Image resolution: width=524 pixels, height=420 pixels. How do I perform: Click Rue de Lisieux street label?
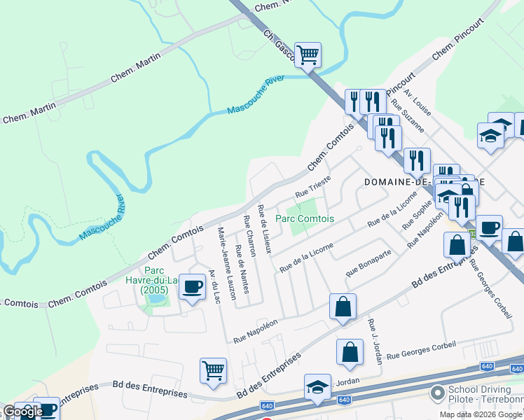tap(265, 229)
